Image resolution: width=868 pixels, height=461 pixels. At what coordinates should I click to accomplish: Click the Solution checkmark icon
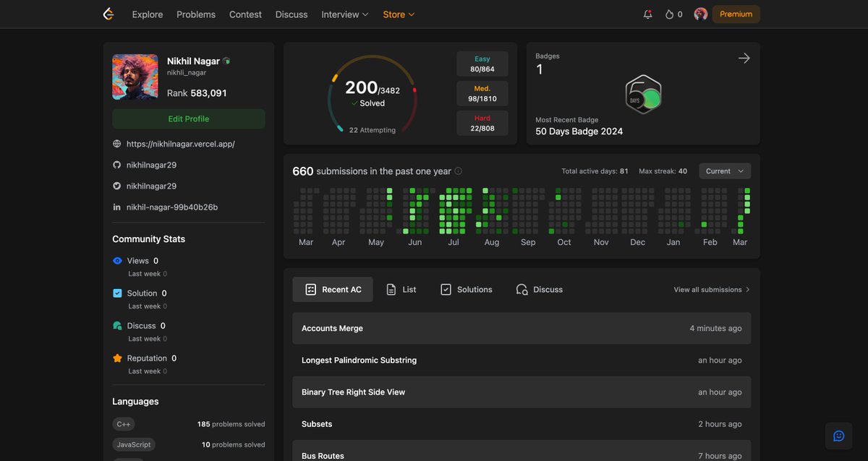pyautogui.click(x=117, y=293)
